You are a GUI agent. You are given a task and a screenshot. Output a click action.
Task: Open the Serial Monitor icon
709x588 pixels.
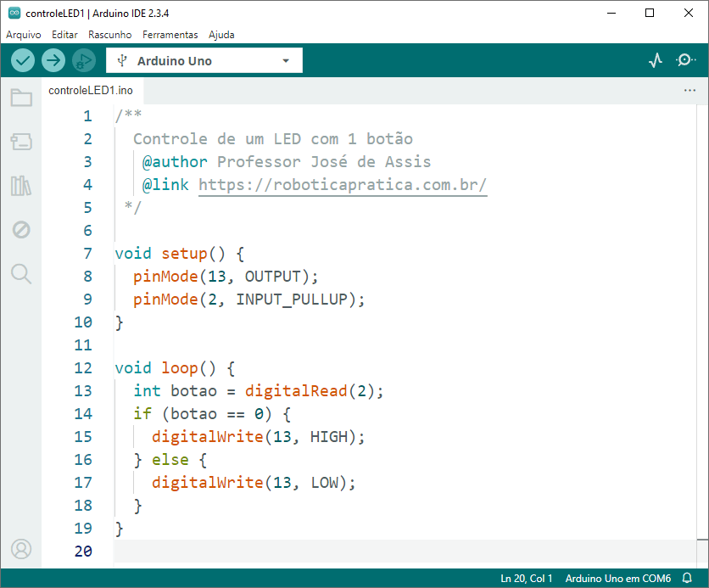(685, 60)
